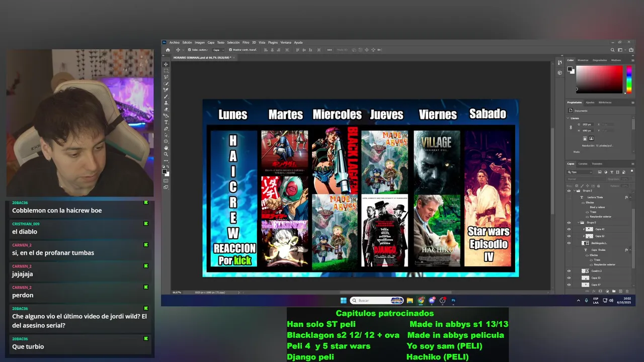Image resolution: width=644 pixels, height=362 pixels.
Task: Click the Home icon in options bar
Action: pyautogui.click(x=168, y=50)
